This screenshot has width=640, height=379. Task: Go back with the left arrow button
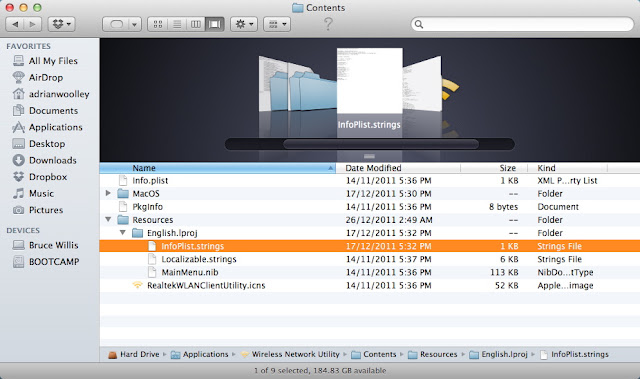pos(15,24)
